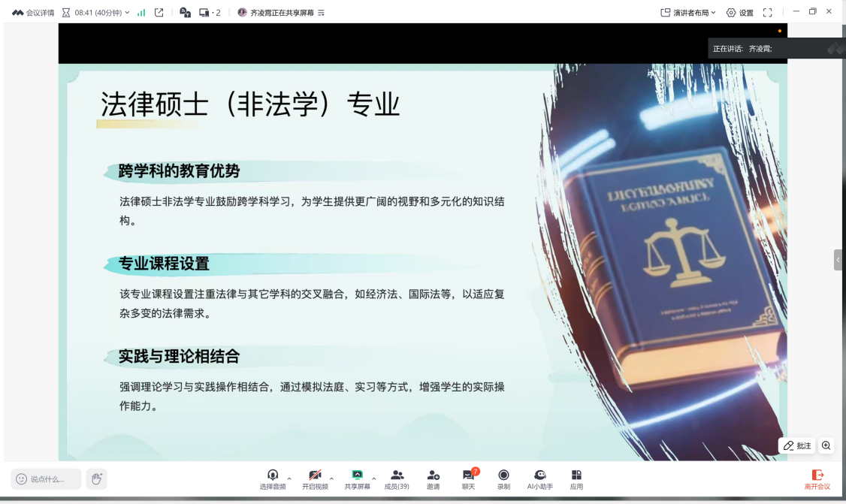Click the 说点什么 message input field
This screenshot has height=504, width=846.
(47, 479)
